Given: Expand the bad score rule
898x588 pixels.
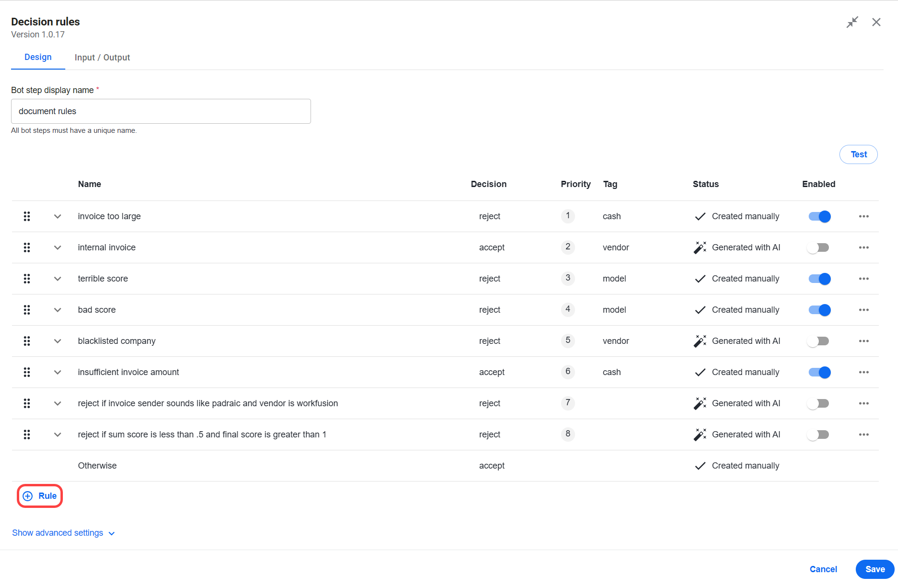Looking at the screenshot, I should tap(58, 310).
